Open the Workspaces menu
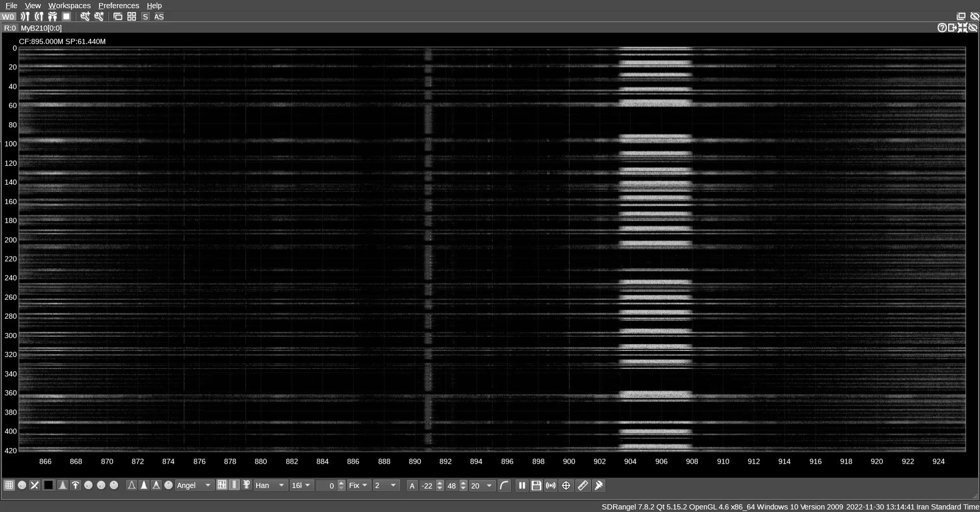 pyautogui.click(x=69, y=6)
